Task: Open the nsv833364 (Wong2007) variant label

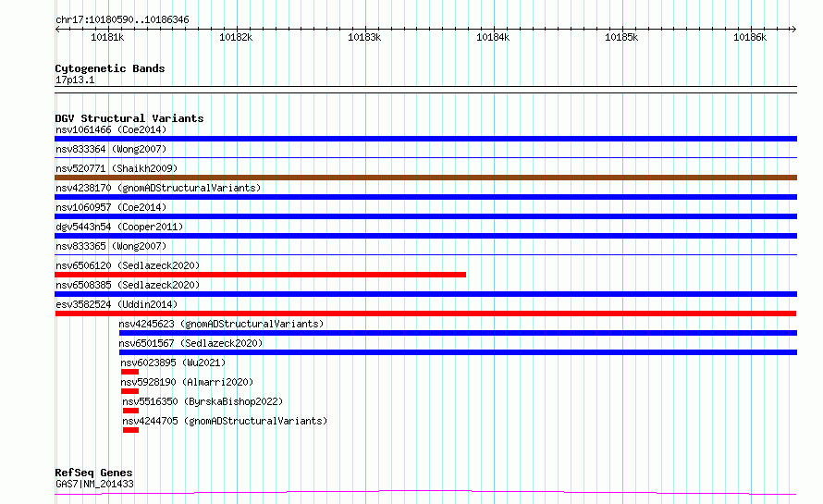Action: click(111, 149)
